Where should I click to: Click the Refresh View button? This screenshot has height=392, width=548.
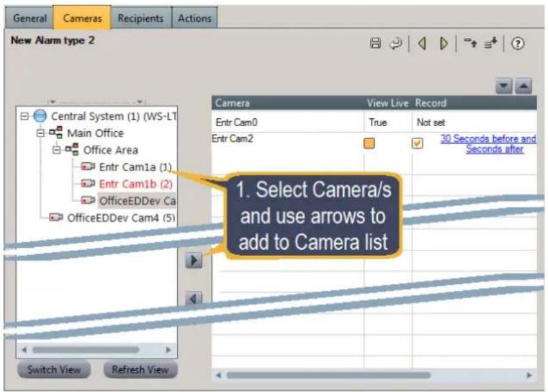(140, 369)
